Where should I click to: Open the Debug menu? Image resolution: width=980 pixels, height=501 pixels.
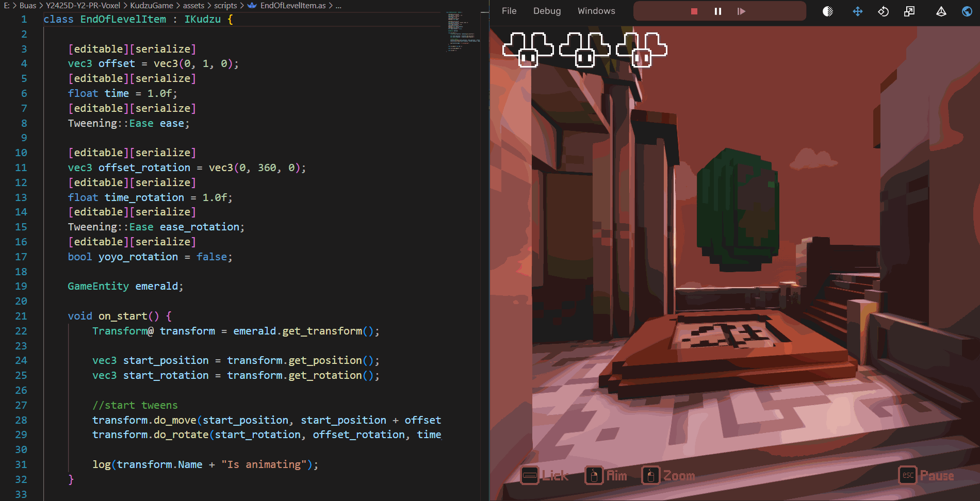547,11
